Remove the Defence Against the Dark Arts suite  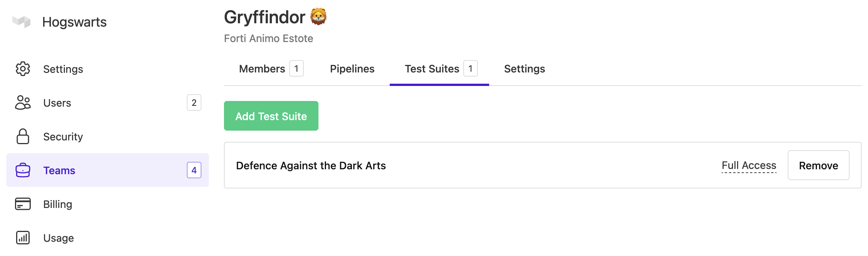click(818, 165)
